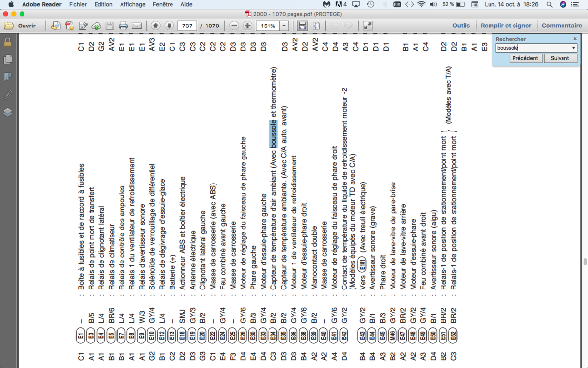Go to next page with down arrow
The width and height of the screenshot is (588, 368).
pos(169,26)
